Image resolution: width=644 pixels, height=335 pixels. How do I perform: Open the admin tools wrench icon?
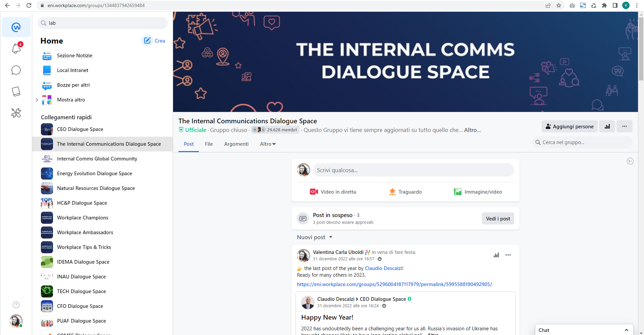(x=16, y=113)
